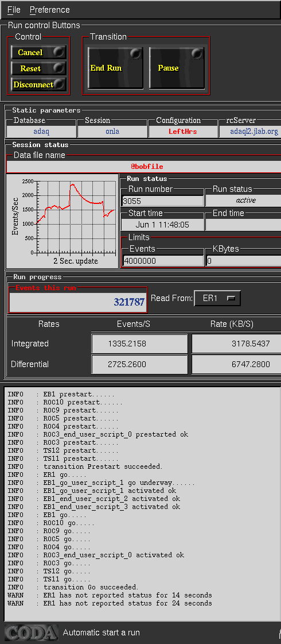Select the @bobfile data file name field
The image size is (281, 644).
pyautogui.click(x=144, y=167)
